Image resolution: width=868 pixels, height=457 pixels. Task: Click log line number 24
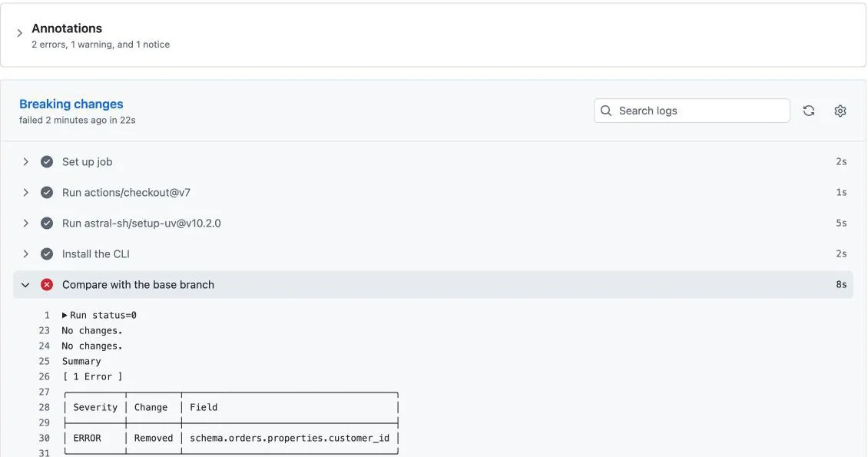(x=45, y=346)
